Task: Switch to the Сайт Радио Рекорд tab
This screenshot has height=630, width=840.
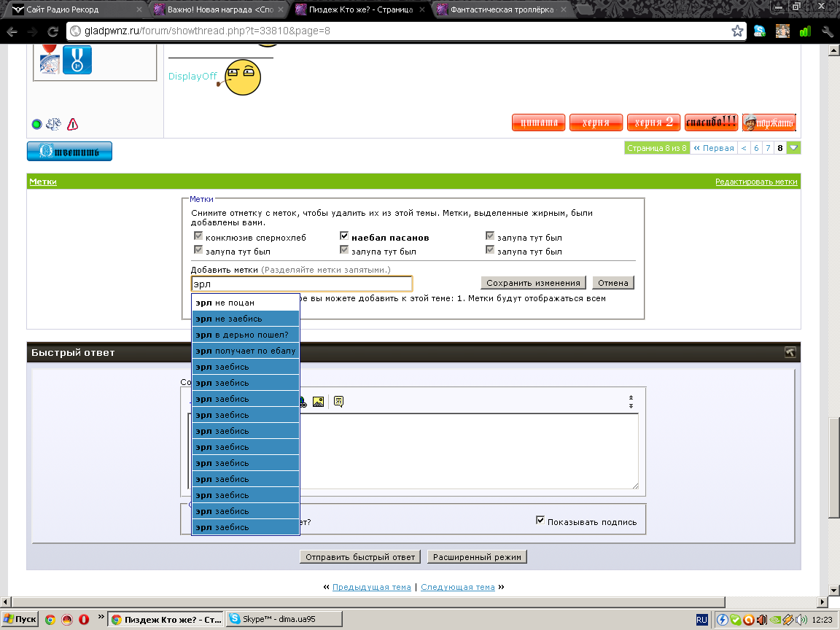Action: click(x=73, y=10)
